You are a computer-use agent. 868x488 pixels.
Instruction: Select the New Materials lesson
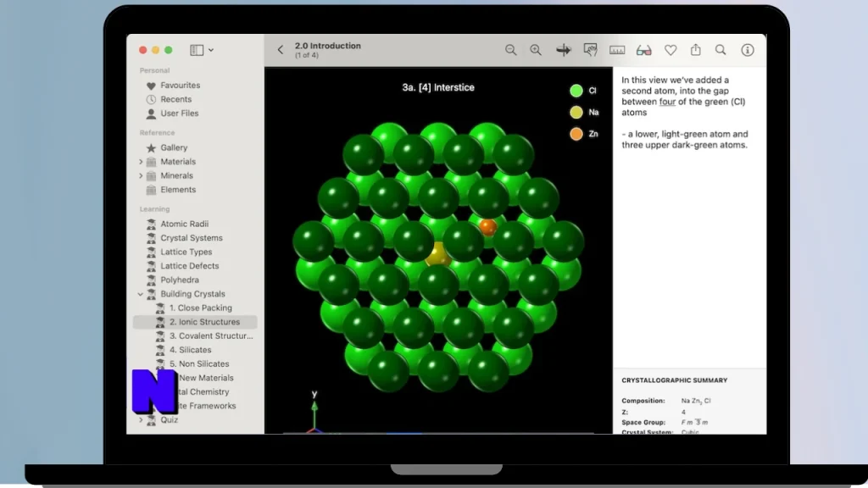coord(206,378)
